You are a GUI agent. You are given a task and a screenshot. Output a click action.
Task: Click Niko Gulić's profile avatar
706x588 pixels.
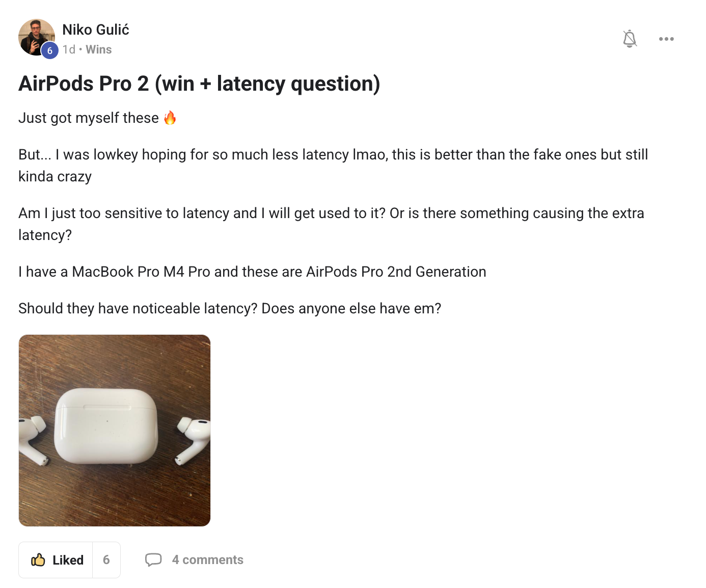pyautogui.click(x=35, y=36)
